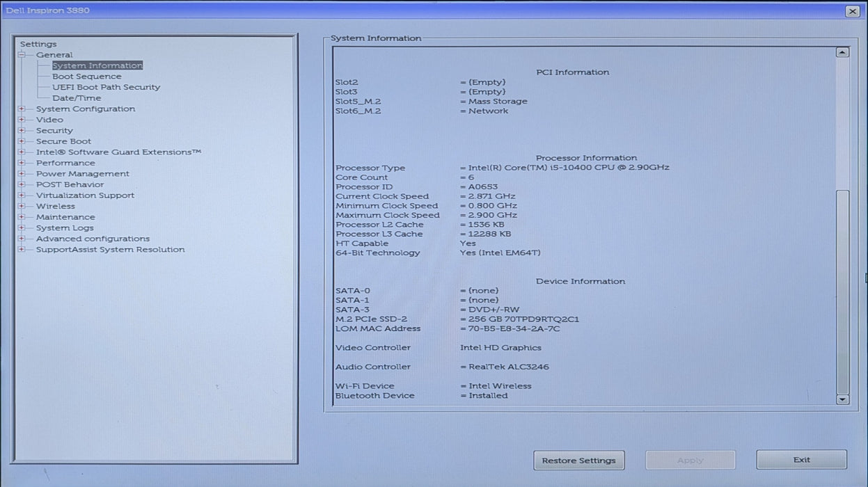Expand the Security node
This screenshot has height=487, width=868.
click(x=22, y=131)
